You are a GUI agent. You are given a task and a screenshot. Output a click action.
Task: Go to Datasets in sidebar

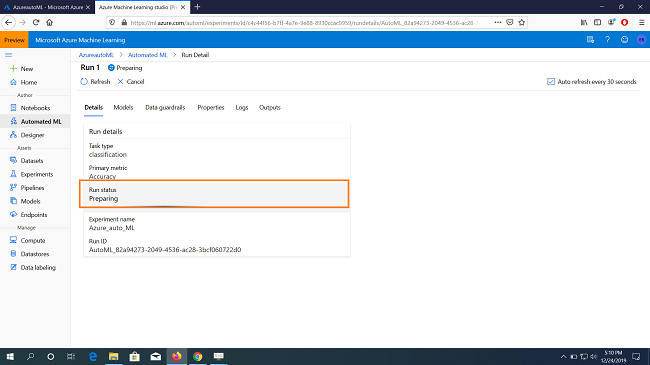32,161
